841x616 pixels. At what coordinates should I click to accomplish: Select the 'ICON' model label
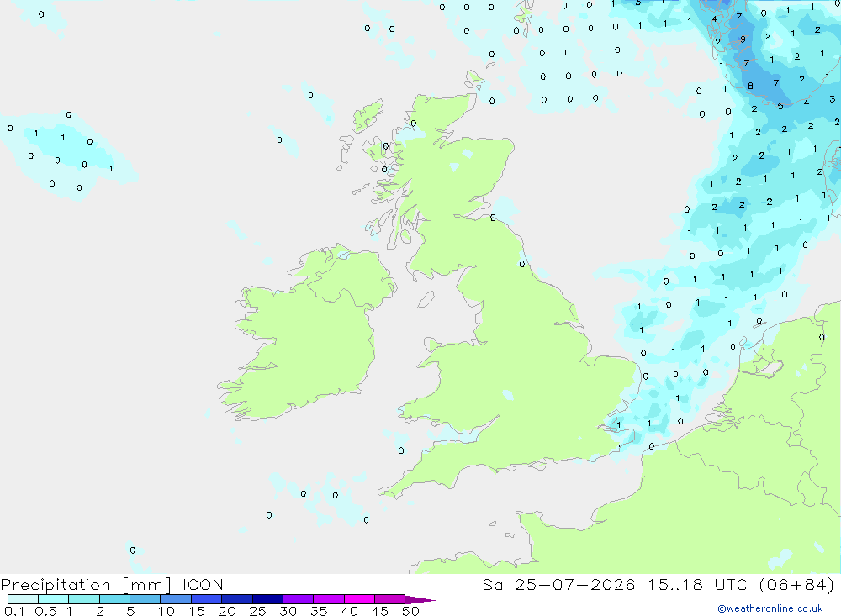coord(203,584)
